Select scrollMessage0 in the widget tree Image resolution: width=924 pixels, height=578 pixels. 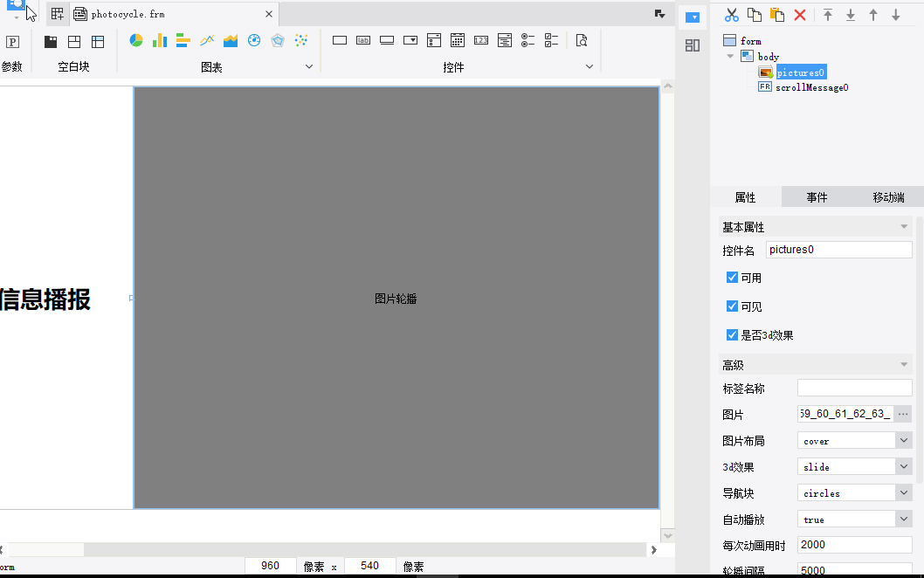811,88
